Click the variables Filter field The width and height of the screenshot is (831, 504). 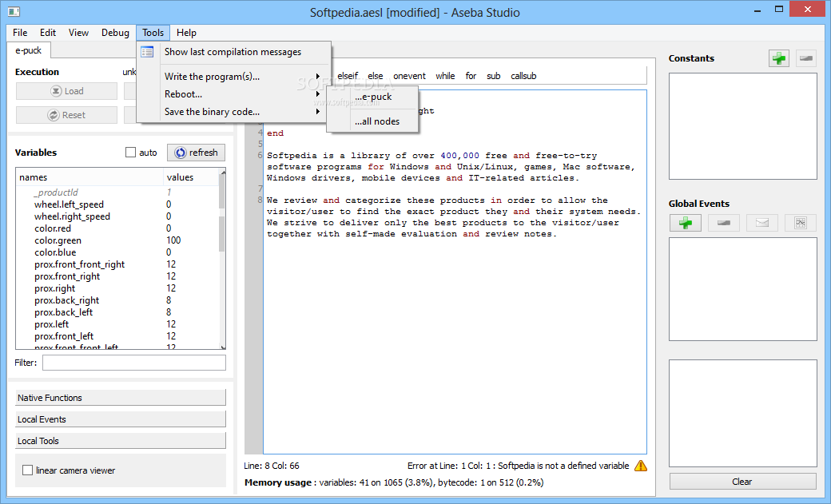(x=134, y=363)
